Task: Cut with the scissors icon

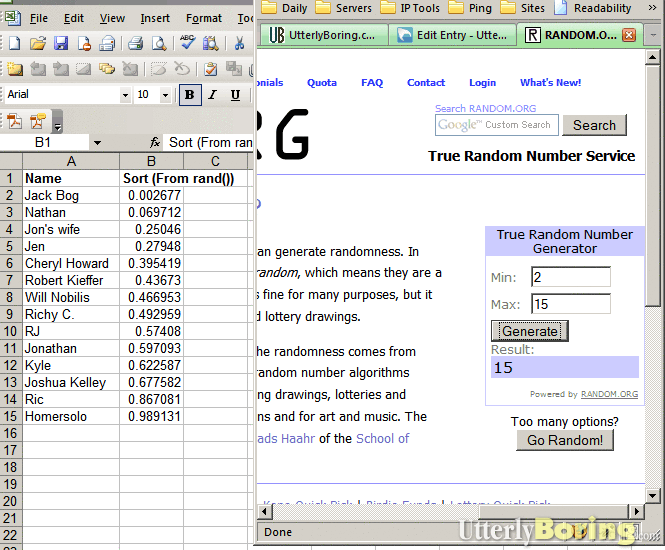Action: coord(239,43)
